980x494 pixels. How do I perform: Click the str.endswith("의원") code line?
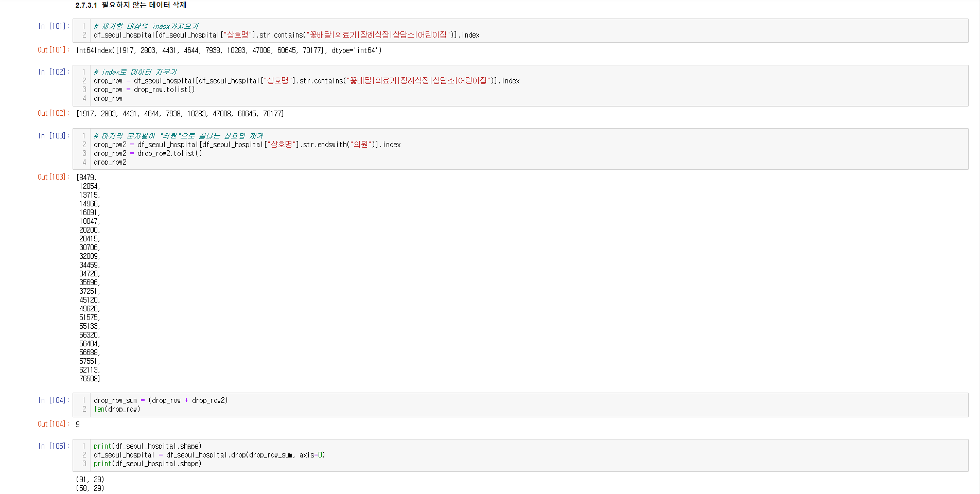coord(247,145)
